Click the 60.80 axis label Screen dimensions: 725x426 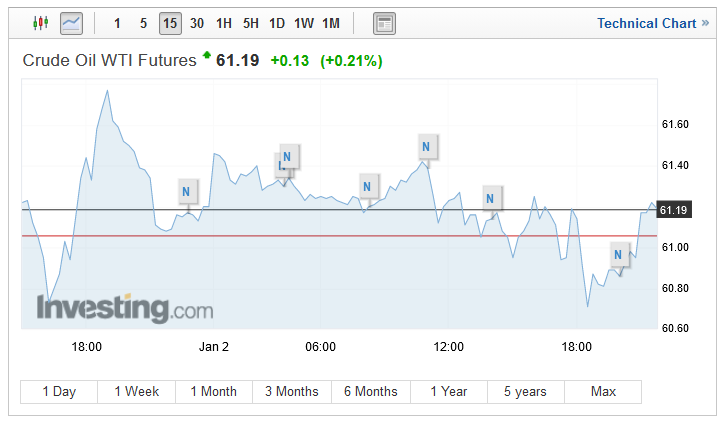675,288
